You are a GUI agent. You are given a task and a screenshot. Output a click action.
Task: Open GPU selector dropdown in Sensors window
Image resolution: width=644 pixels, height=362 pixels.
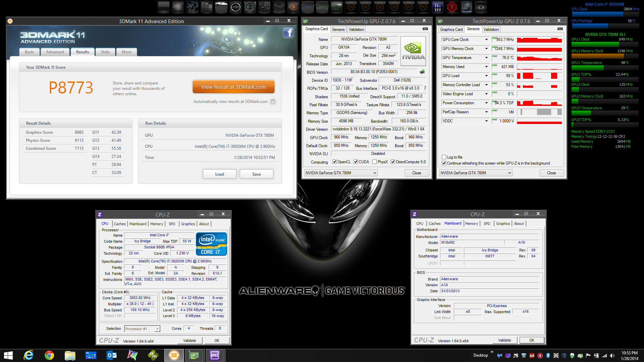point(476,173)
